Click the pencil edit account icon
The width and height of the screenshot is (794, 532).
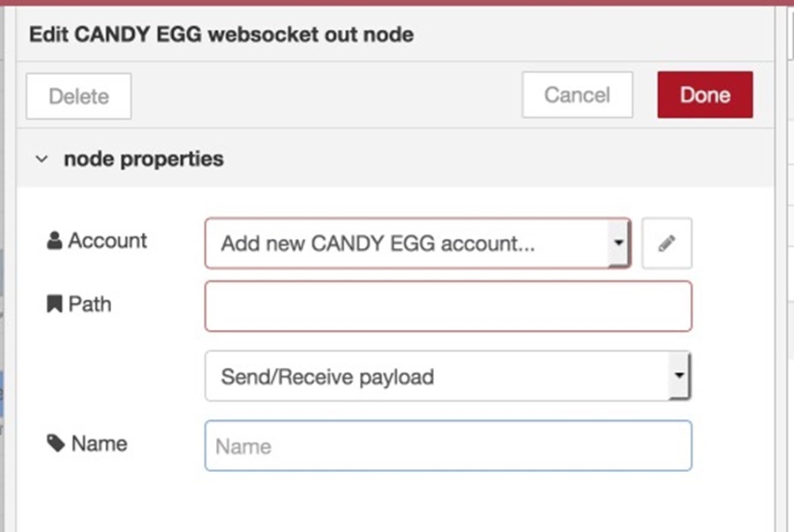click(666, 244)
